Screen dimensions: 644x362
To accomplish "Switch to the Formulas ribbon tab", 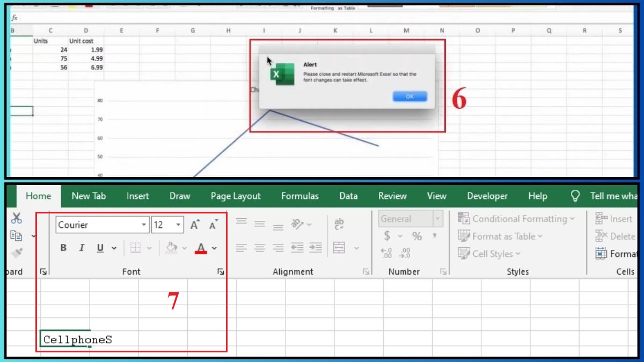I will click(x=299, y=196).
